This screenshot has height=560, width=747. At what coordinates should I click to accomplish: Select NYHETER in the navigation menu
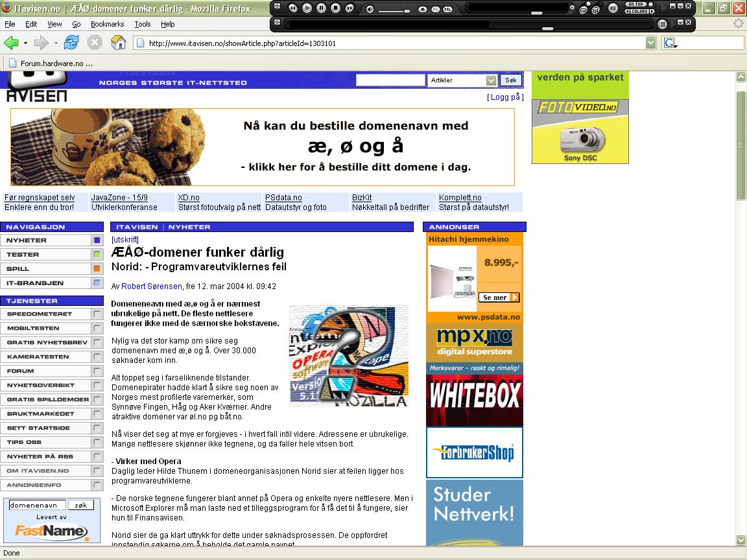click(x=51, y=240)
